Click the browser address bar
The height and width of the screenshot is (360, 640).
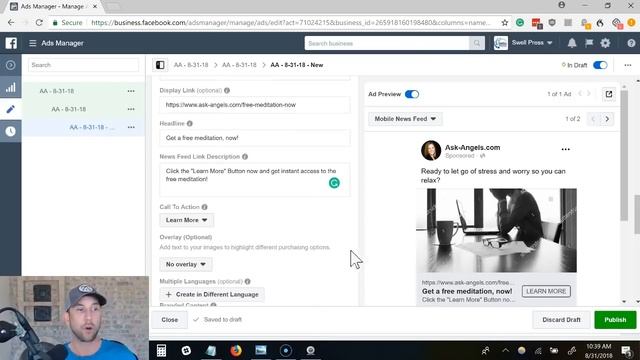(x=290, y=22)
